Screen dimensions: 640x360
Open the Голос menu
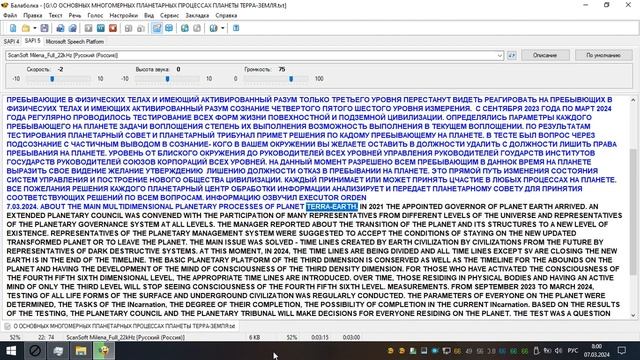pos(95,16)
